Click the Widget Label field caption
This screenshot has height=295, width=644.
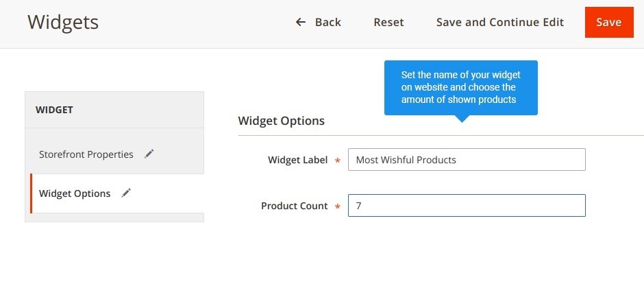[x=298, y=160]
